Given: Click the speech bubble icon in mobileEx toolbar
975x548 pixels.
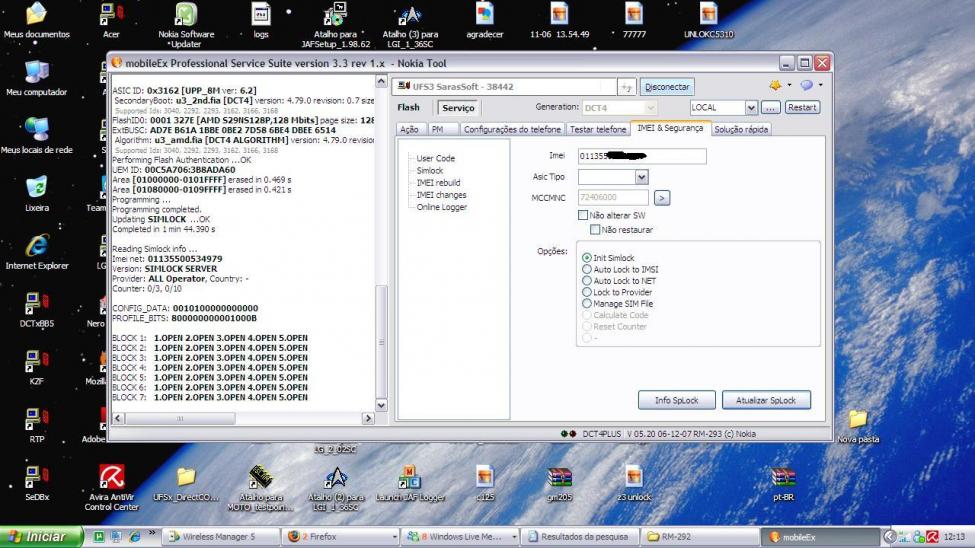Looking at the screenshot, I should click(x=806, y=85).
